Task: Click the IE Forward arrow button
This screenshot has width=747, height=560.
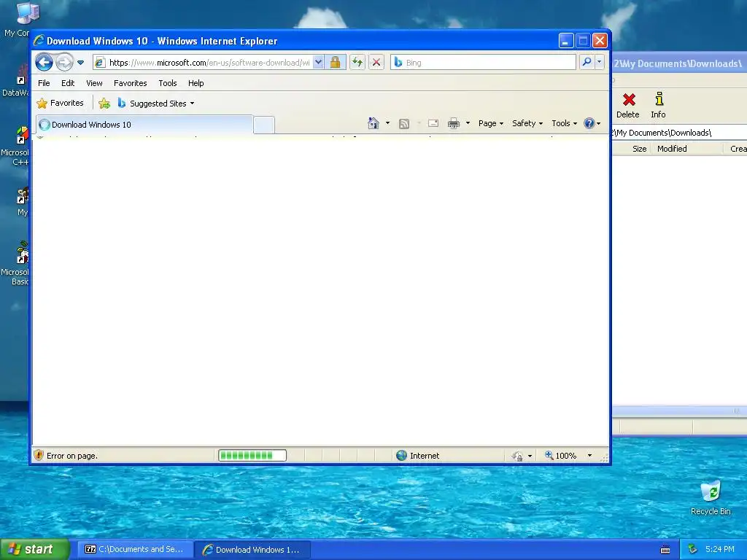Action: tap(64, 63)
